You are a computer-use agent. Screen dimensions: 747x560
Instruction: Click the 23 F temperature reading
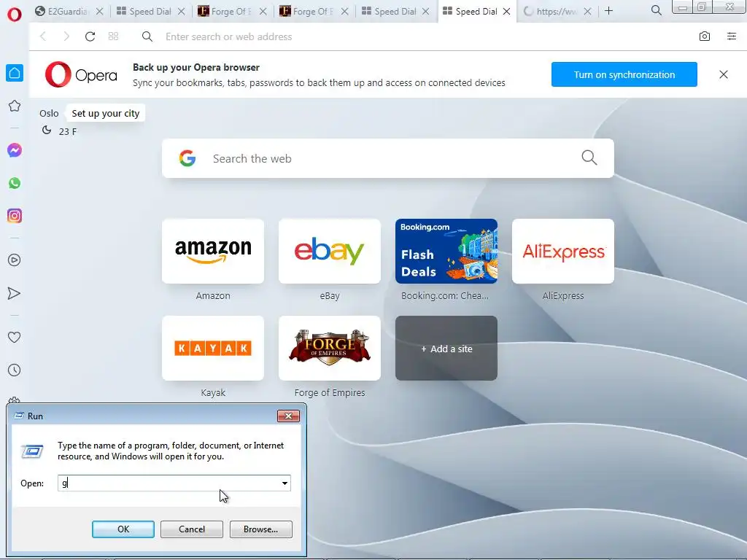(68, 131)
